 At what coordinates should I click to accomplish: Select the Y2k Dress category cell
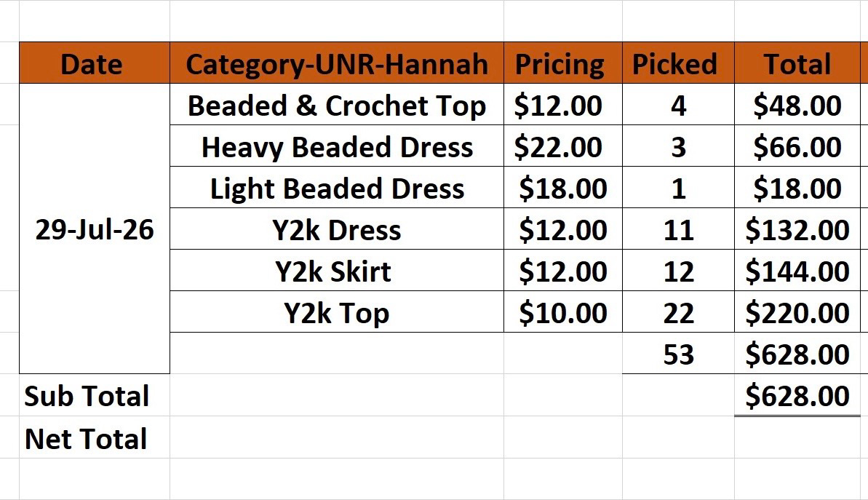(337, 229)
